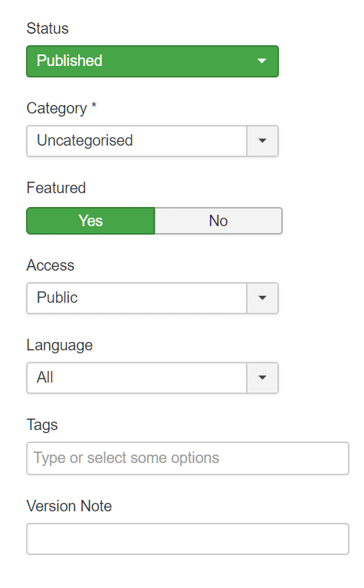Image resolution: width=364 pixels, height=588 pixels.
Task: Open the Access select showing Public
Action: coord(152,298)
